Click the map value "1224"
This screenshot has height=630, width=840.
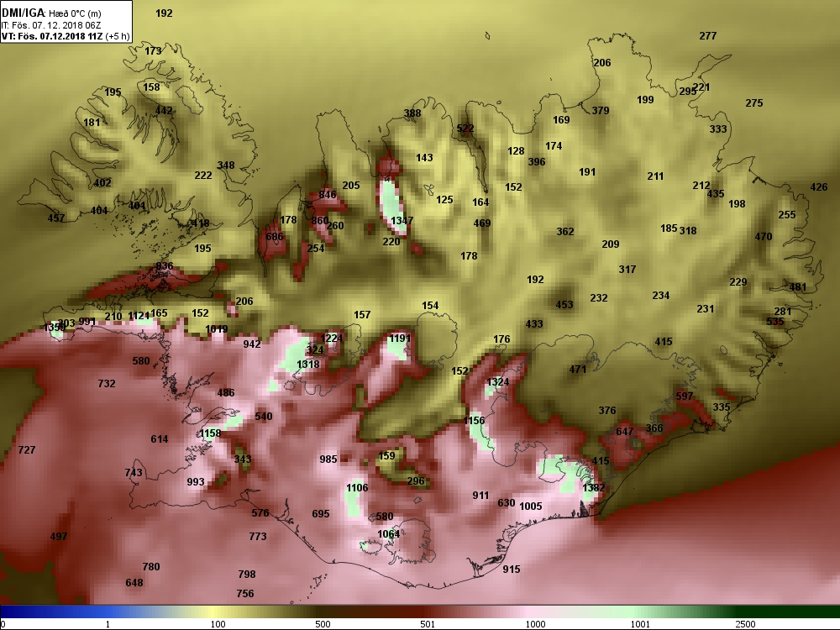pyautogui.click(x=331, y=338)
